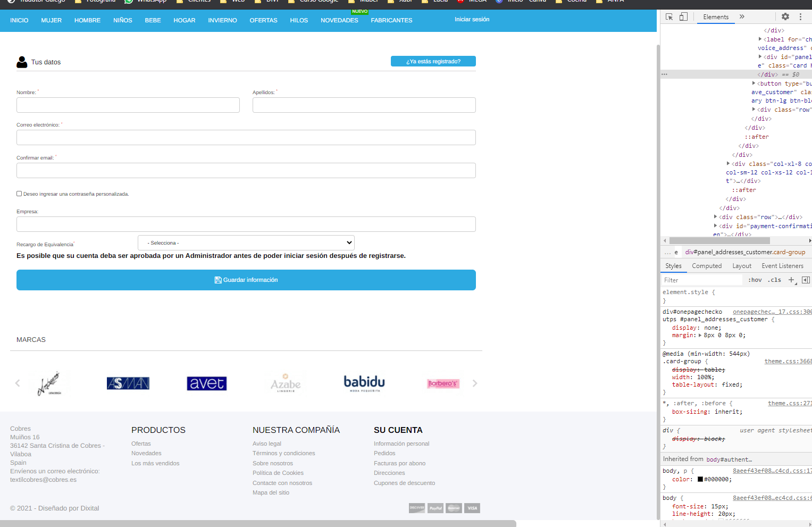This screenshot has height=527, width=812.
Task: Switch to the Layout tab in DevTools
Action: [x=742, y=266]
